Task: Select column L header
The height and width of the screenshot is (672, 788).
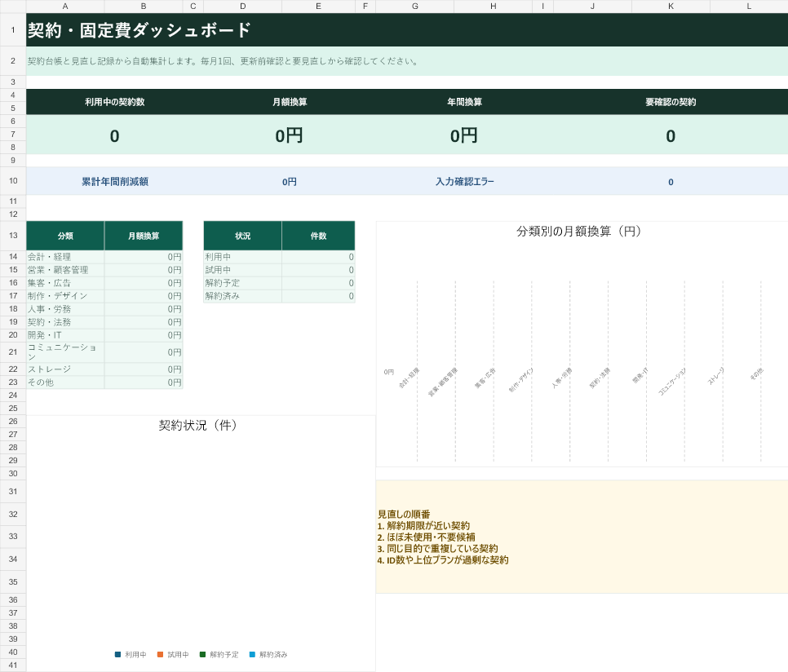Action: 749,7
